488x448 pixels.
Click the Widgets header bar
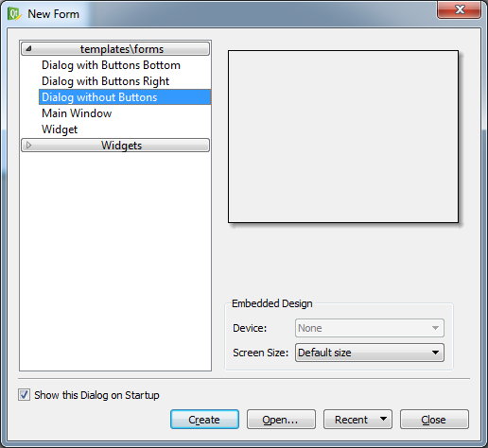coord(115,146)
